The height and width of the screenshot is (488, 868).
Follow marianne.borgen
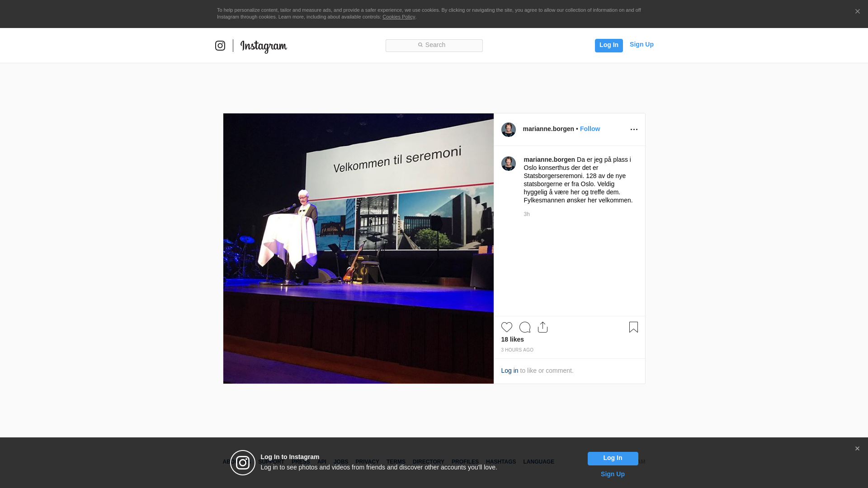590,129
